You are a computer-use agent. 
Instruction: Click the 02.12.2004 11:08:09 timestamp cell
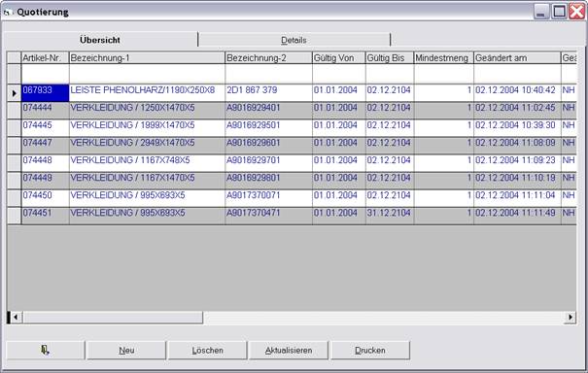[x=517, y=146]
